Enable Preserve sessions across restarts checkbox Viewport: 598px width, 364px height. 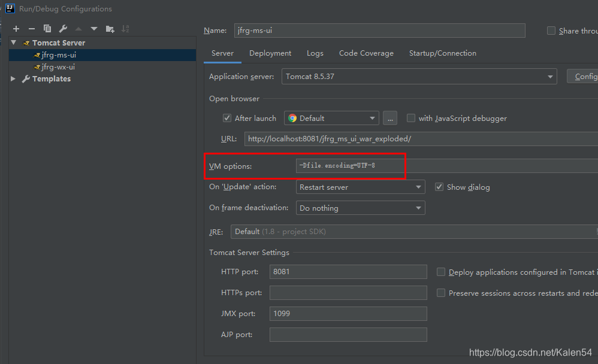click(x=441, y=293)
